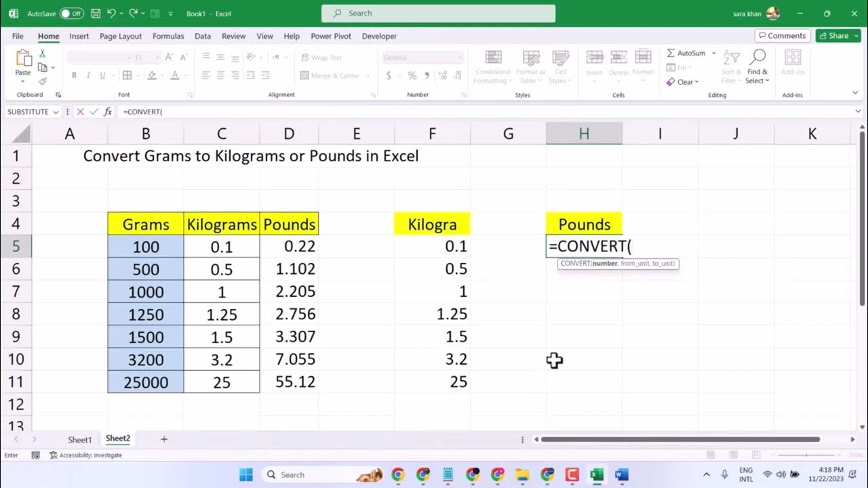Switch to the Data tab

point(203,36)
